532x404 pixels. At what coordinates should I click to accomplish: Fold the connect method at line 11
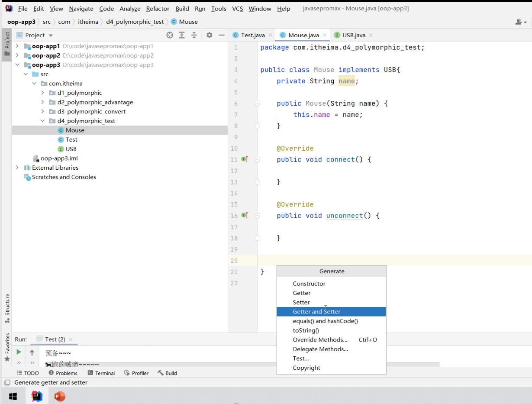coord(258,159)
